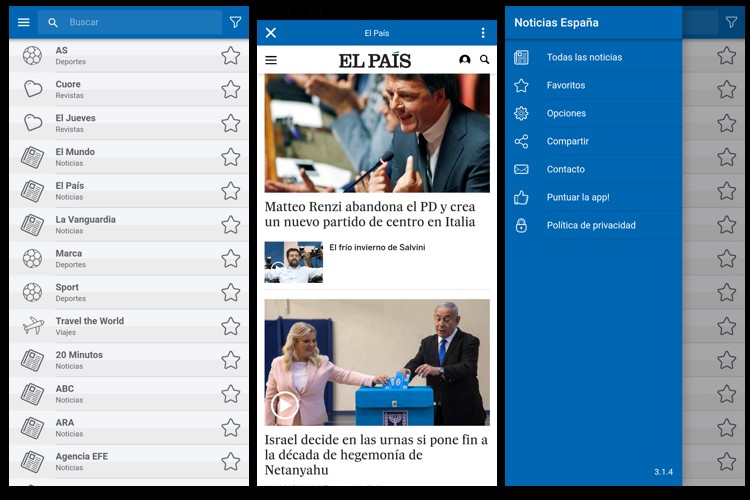Read the Matteo Renzi abandona el PD headline
This screenshot has height=500, width=750.
(x=370, y=214)
